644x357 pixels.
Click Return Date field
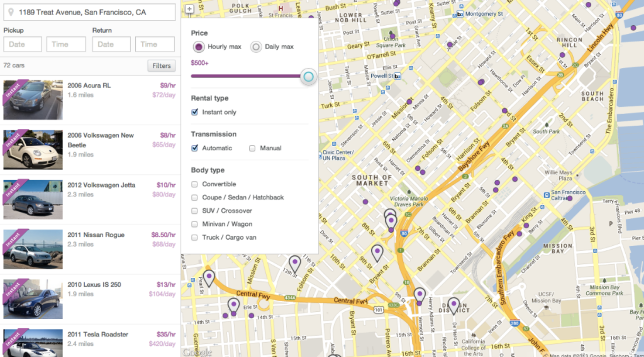tap(111, 44)
